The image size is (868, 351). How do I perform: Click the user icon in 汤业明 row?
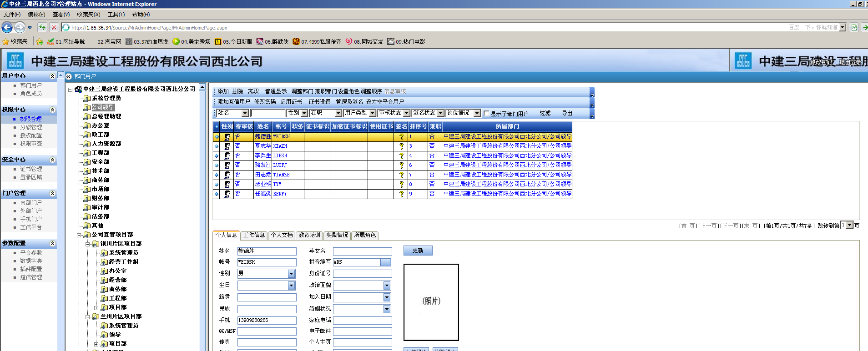tap(227, 184)
